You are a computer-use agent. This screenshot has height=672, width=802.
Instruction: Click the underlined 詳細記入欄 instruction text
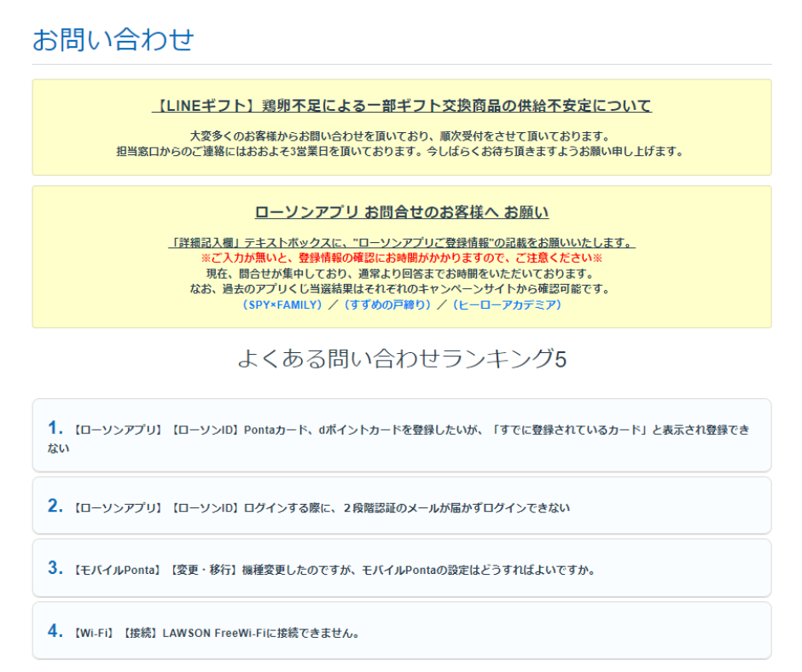coord(402,242)
